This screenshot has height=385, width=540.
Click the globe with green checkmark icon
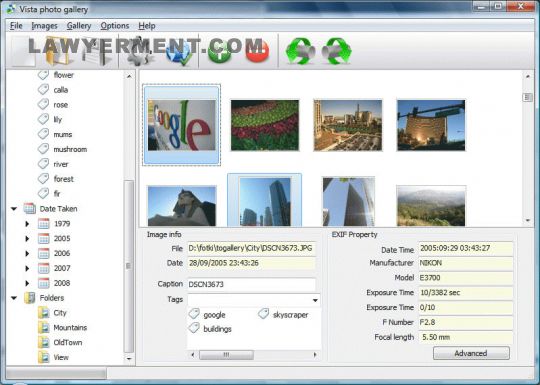tap(180, 52)
